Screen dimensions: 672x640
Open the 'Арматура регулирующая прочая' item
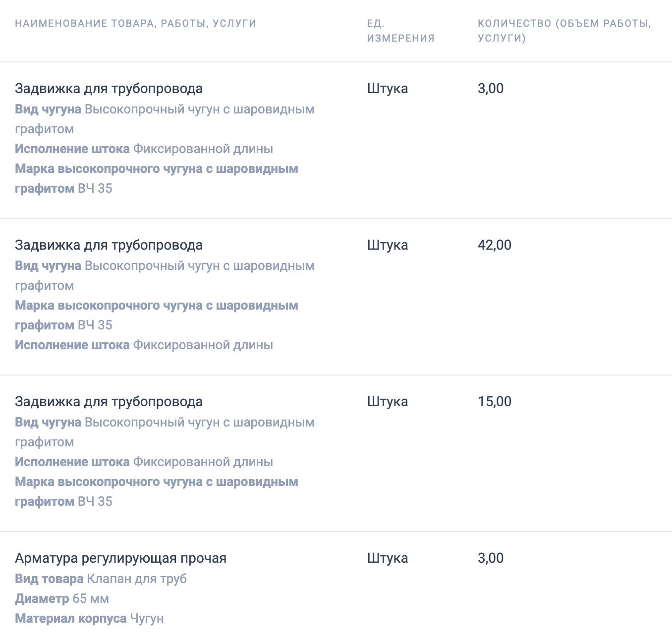[120, 558]
